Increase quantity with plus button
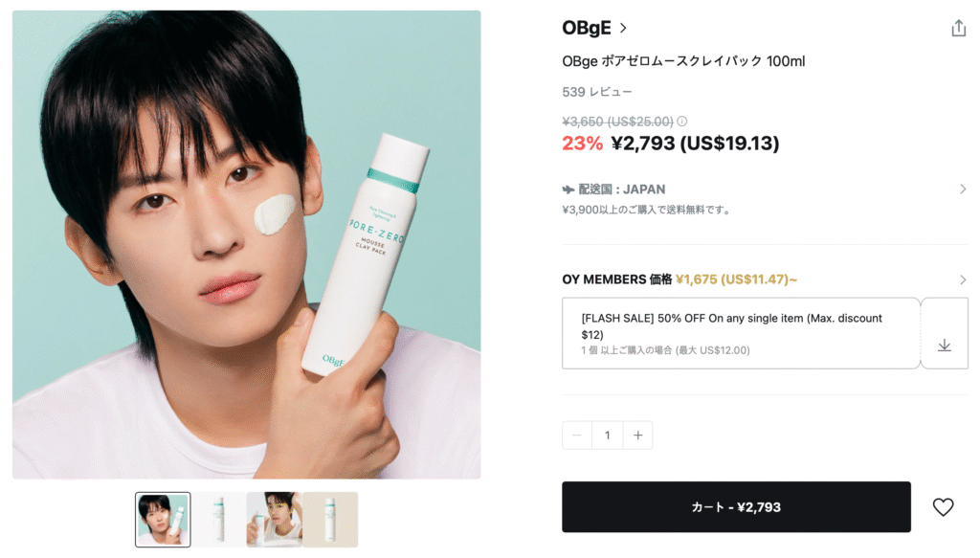The width and height of the screenshot is (980, 558). [637, 435]
